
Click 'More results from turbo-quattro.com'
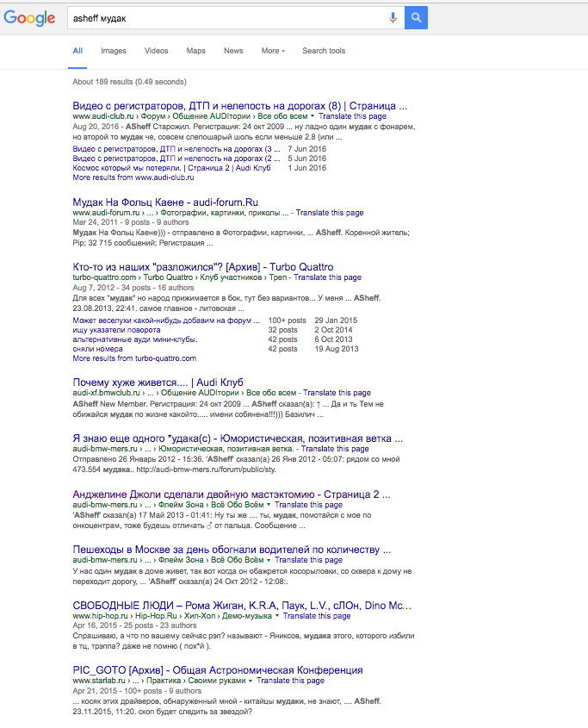pos(134,358)
